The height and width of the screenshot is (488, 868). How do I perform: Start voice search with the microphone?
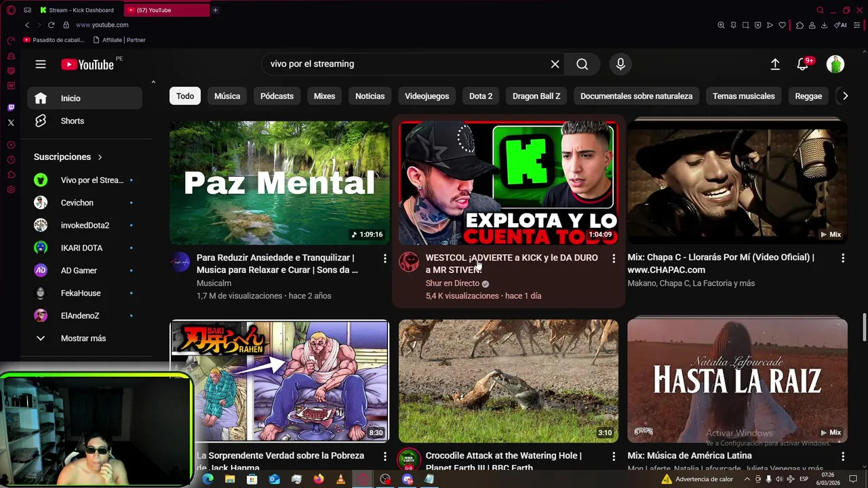click(x=620, y=64)
